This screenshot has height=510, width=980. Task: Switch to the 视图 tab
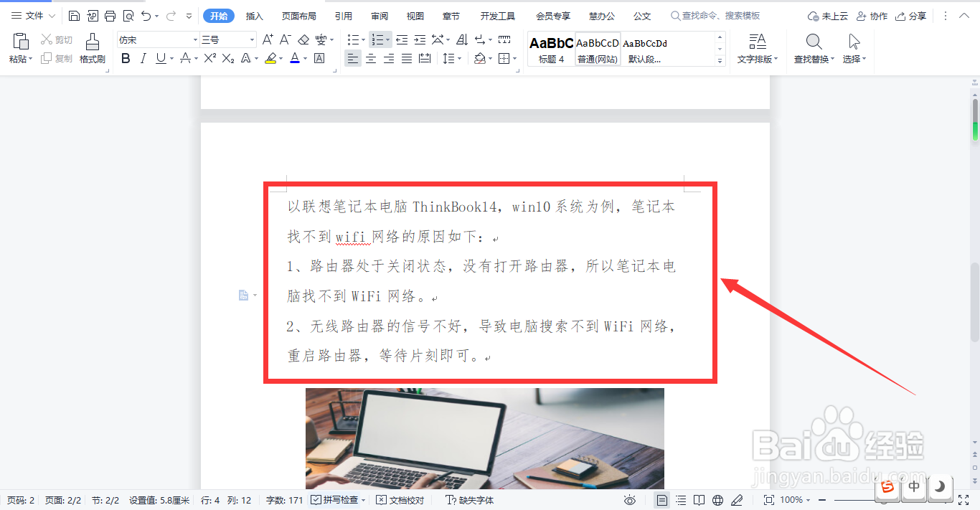[x=415, y=16]
